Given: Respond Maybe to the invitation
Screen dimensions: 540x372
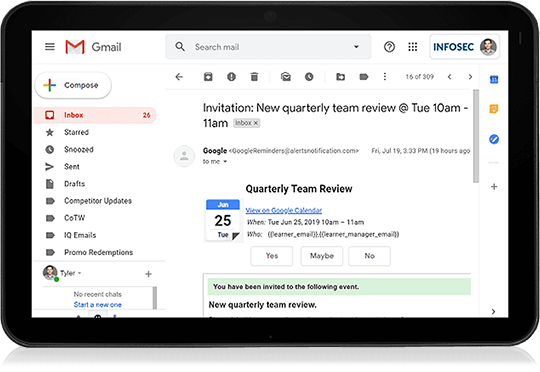Looking at the screenshot, I should (322, 256).
